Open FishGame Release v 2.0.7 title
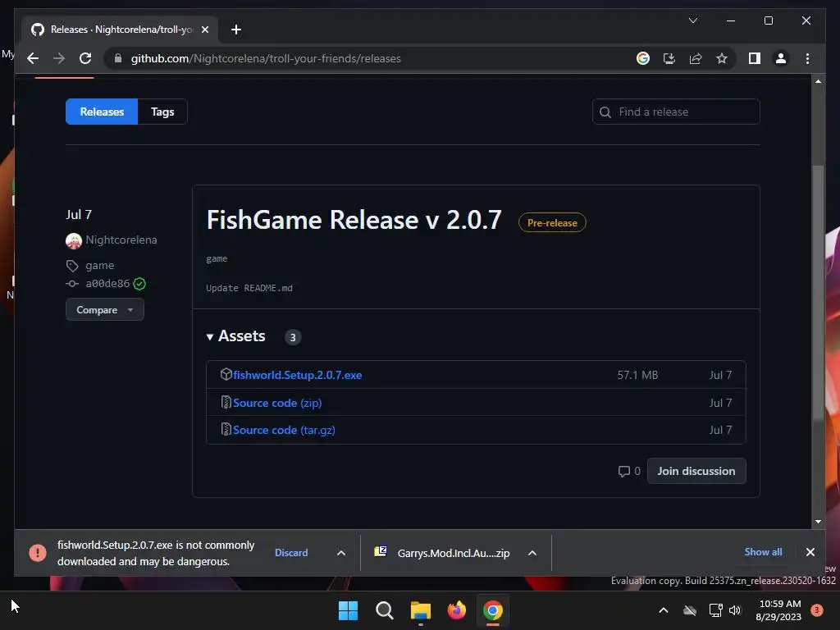The height and width of the screenshot is (630, 840). pos(354,220)
